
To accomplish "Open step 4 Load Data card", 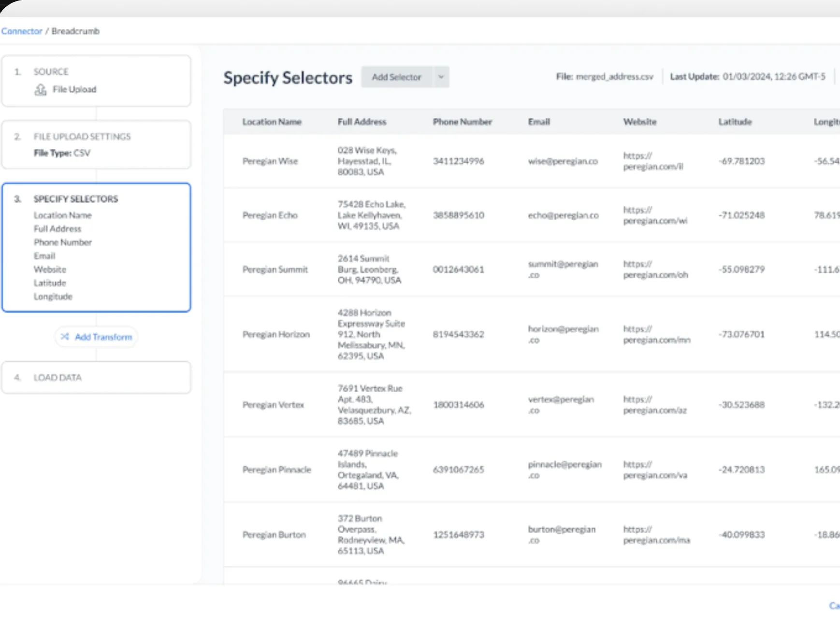I will (x=96, y=377).
